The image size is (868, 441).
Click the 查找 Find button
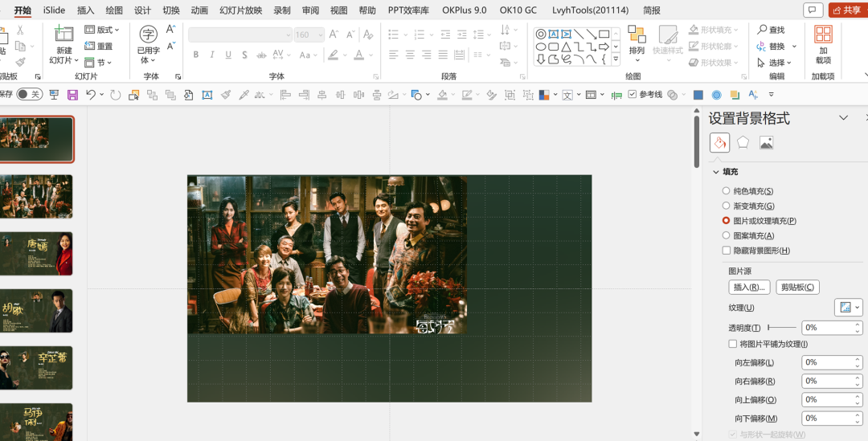771,30
